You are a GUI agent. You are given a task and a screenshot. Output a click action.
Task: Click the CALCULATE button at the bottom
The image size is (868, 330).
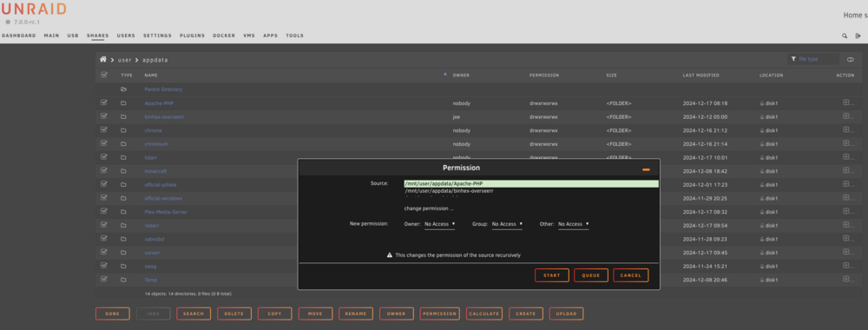coord(484,314)
